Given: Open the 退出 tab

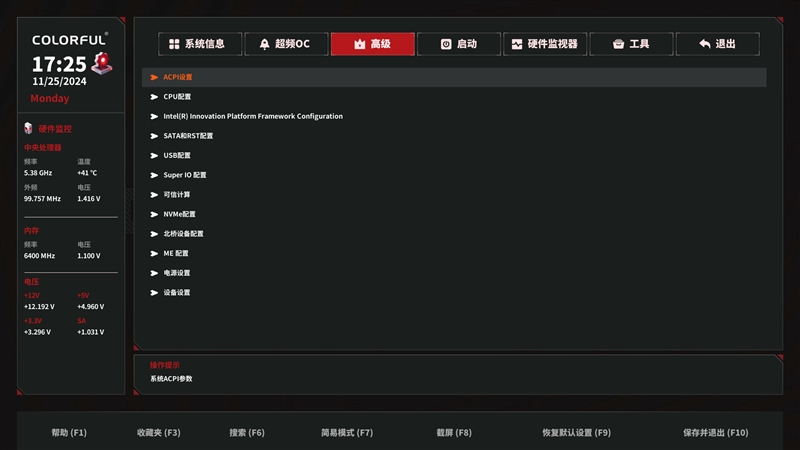Looking at the screenshot, I should click(x=717, y=44).
